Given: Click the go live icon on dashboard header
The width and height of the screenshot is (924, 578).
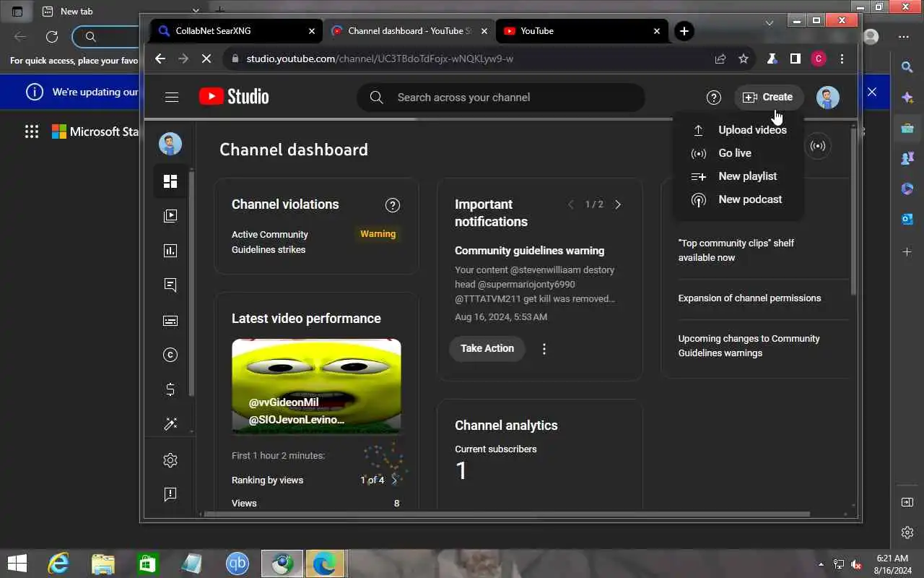Looking at the screenshot, I should 818,146.
